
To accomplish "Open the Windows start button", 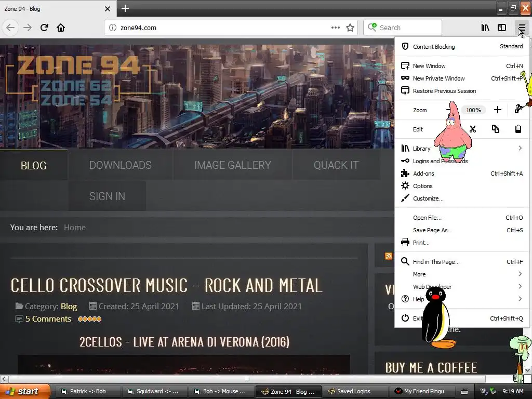I will 25,391.
